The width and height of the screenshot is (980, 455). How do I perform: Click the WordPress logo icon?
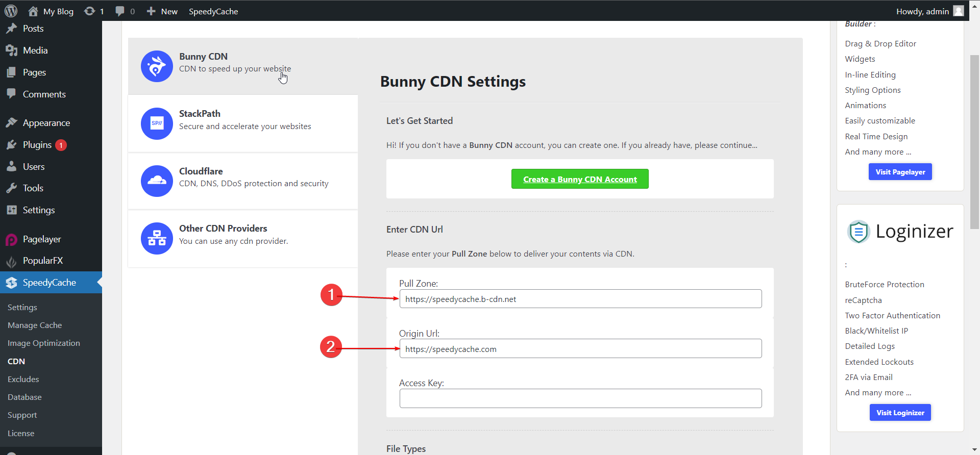(11, 11)
